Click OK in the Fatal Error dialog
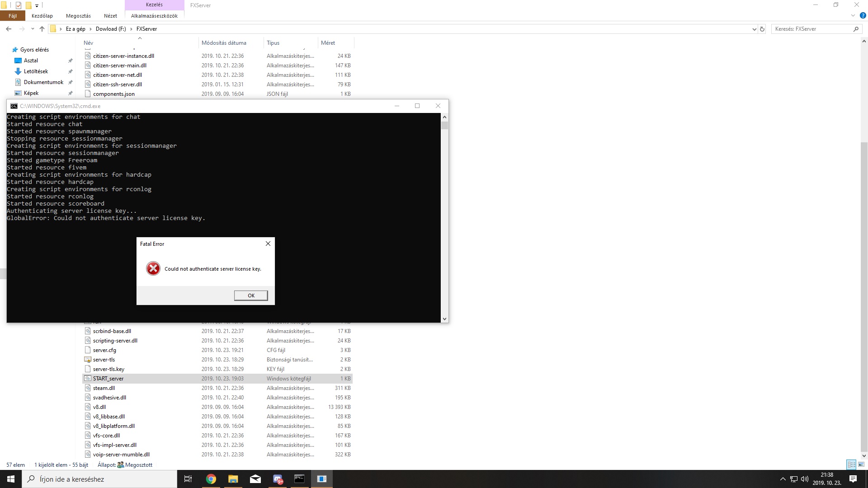Screen dimensions: 868x488 click(251, 296)
